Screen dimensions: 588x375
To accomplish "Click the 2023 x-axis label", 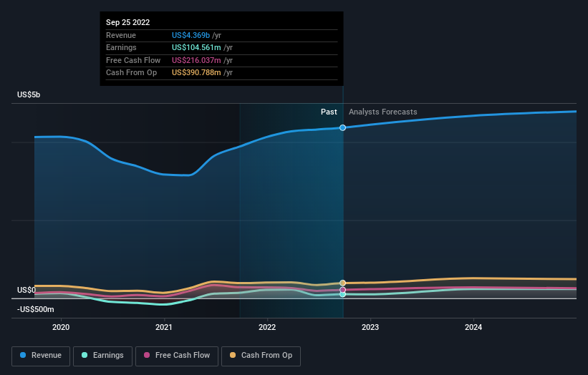I will [370, 327].
